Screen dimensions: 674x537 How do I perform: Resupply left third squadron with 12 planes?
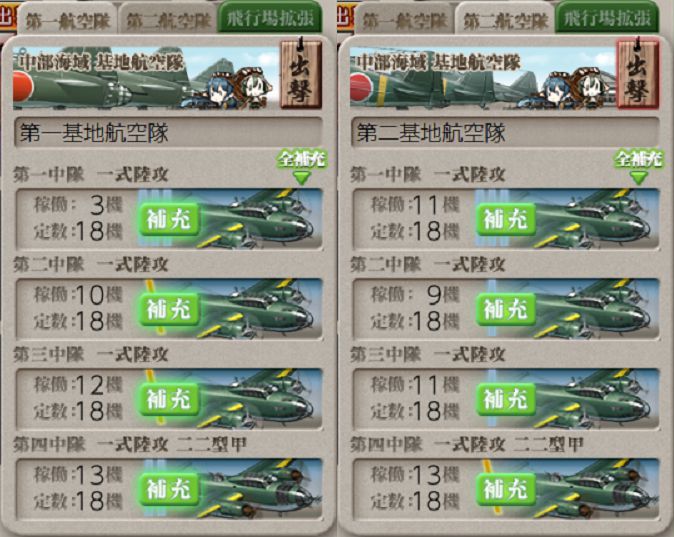(169, 399)
